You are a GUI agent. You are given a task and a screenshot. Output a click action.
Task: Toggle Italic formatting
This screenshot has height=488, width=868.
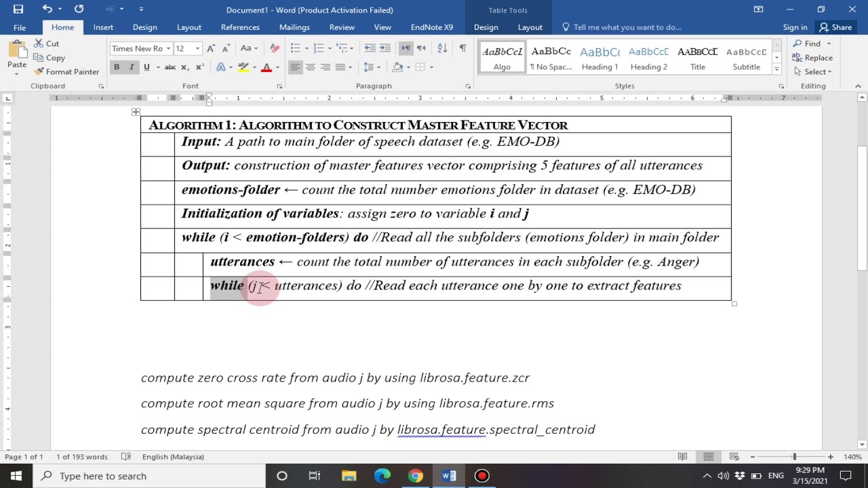point(132,67)
